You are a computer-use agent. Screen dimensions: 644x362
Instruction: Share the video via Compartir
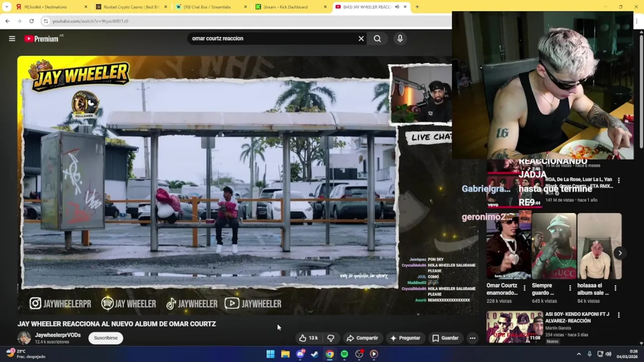(x=362, y=338)
